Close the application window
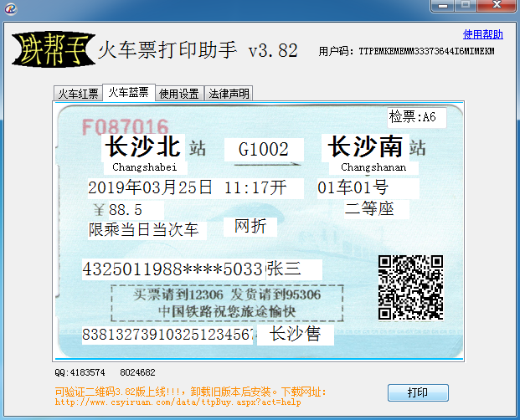The image size is (520, 420). pyautogui.click(x=497, y=5)
